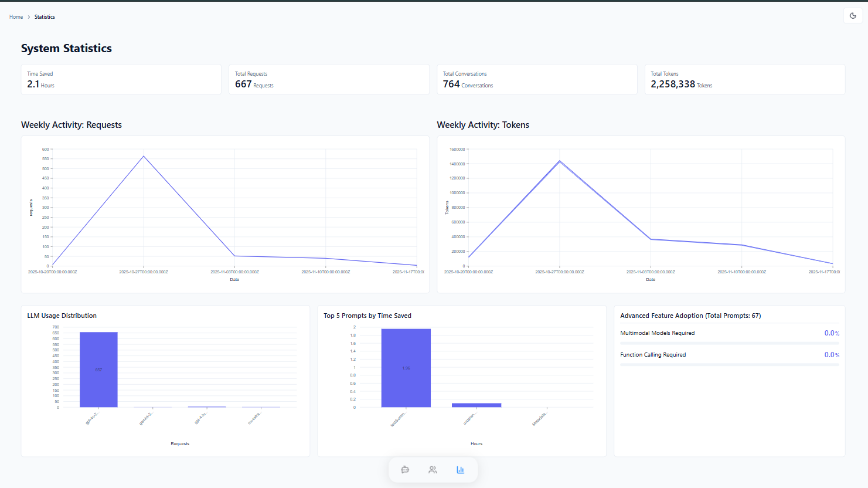Click the Total Requests card showing 667
Image resolution: width=868 pixels, height=488 pixels.
pos(329,79)
